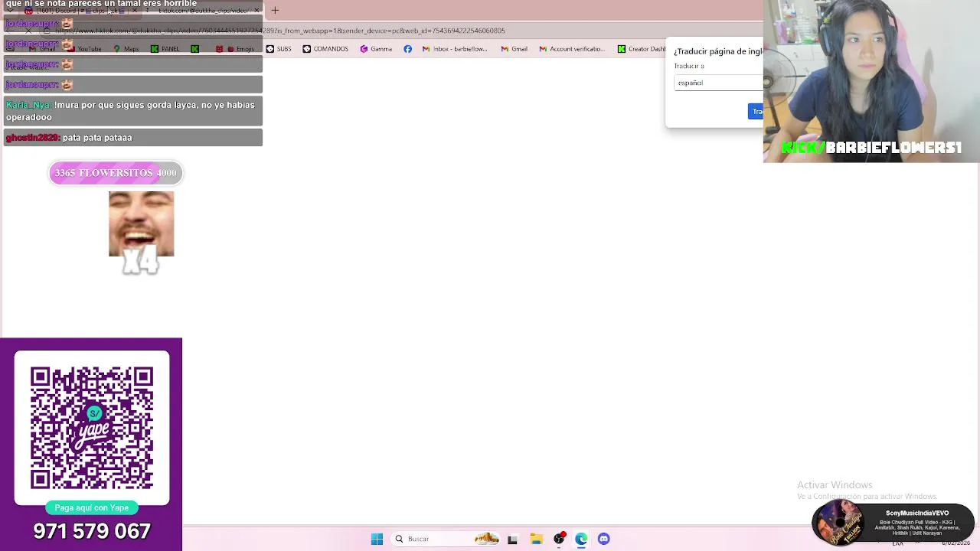Click the blue Traducir button
Image resolution: width=980 pixels, height=551 pixels.
(x=756, y=112)
